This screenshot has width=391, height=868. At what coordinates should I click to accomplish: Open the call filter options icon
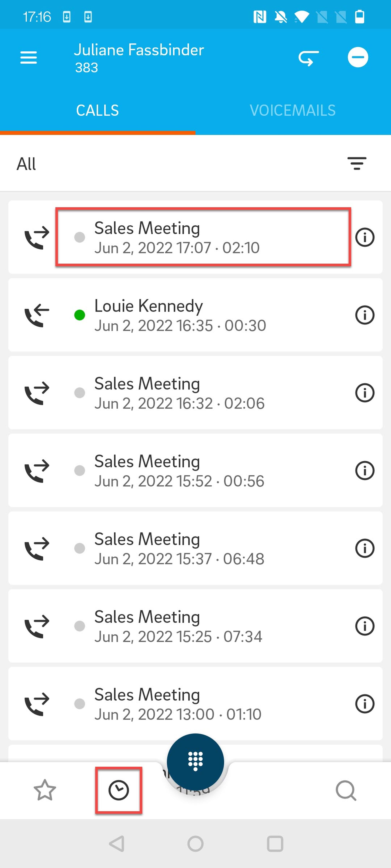[x=357, y=164]
